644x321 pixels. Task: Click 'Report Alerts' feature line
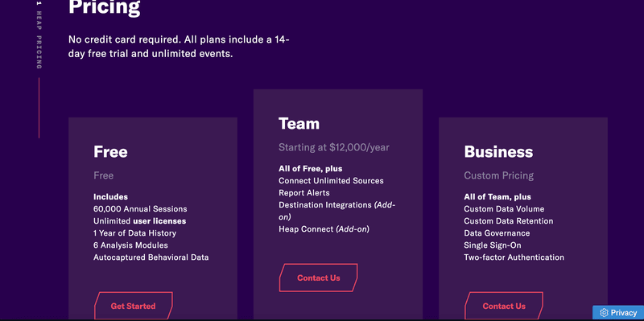[304, 193]
